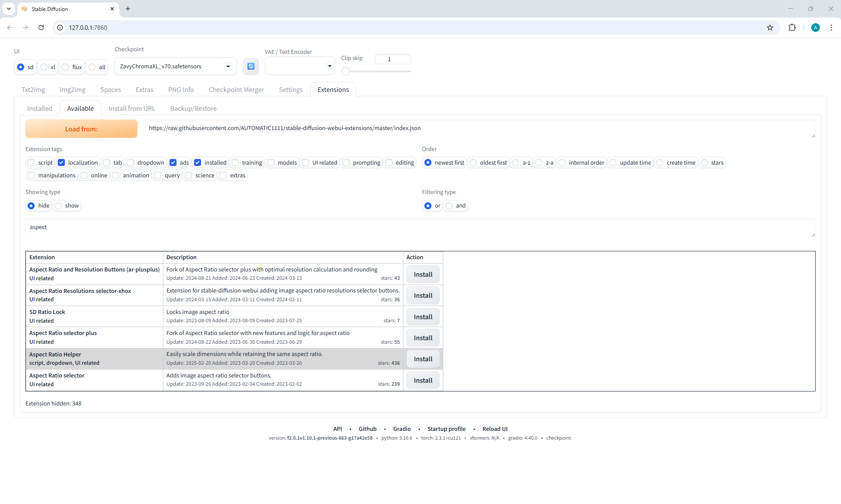Select the stars order option

(705, 162)
